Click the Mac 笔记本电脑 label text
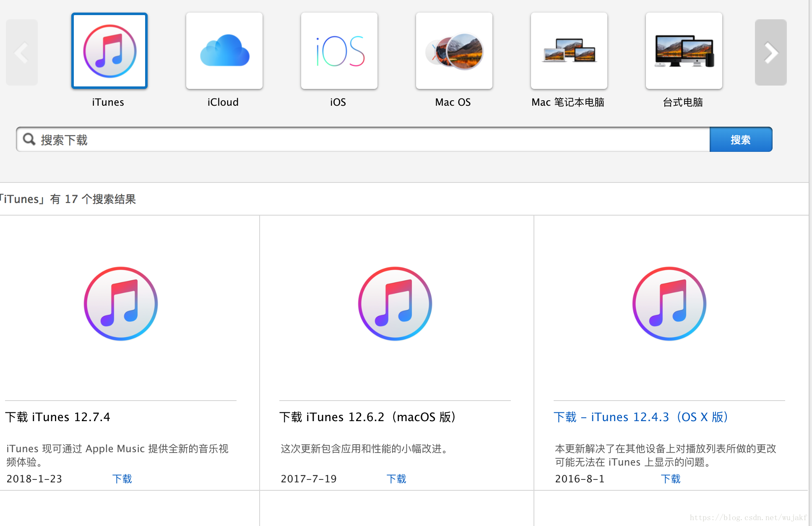 [x=568, y=102]
